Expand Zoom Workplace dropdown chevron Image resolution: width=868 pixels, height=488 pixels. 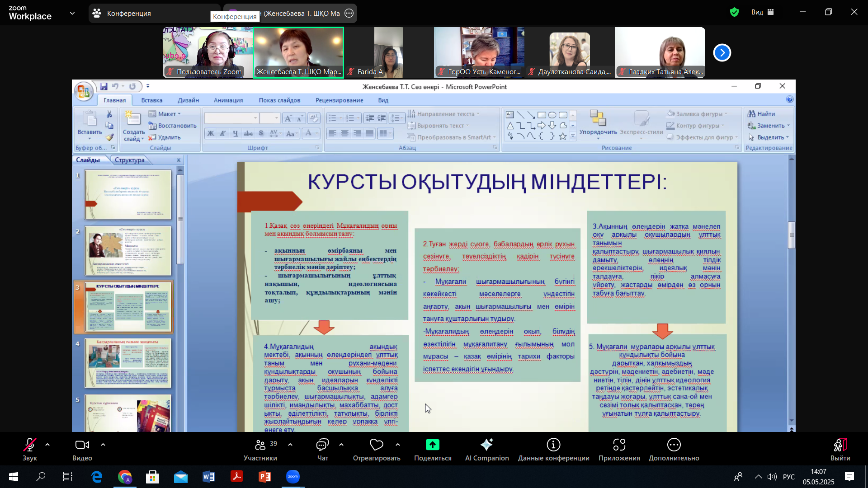(72, 13)
